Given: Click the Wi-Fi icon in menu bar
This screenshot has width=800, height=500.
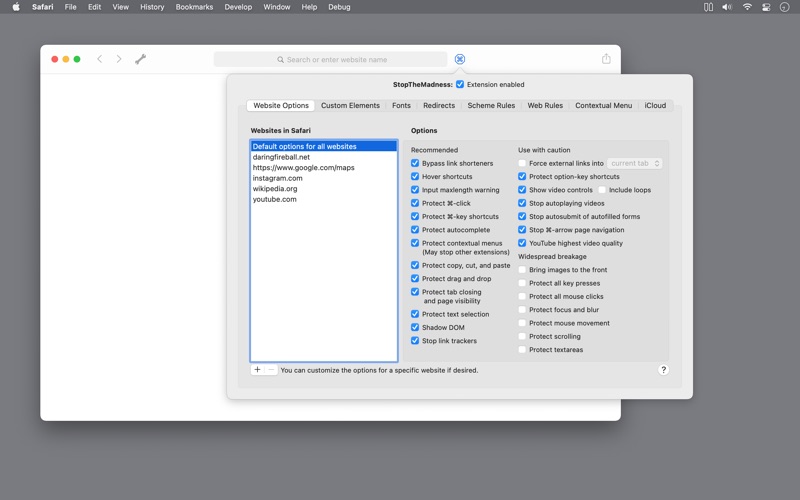Looking at the screenshot, I should tap(747, 7).
